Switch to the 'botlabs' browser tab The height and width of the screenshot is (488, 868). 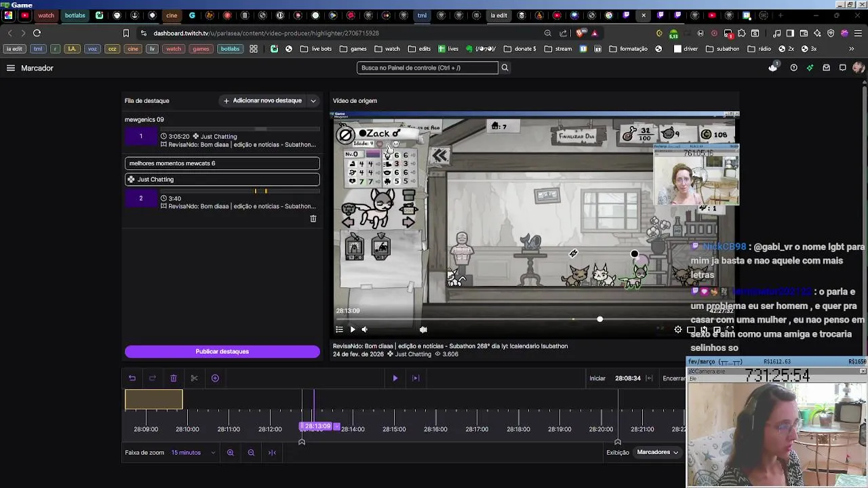75,16
